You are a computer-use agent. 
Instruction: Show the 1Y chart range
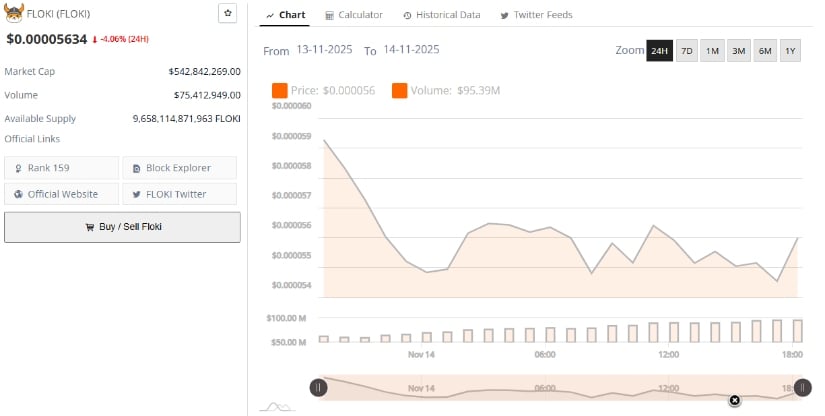click(x=790, y=50)
